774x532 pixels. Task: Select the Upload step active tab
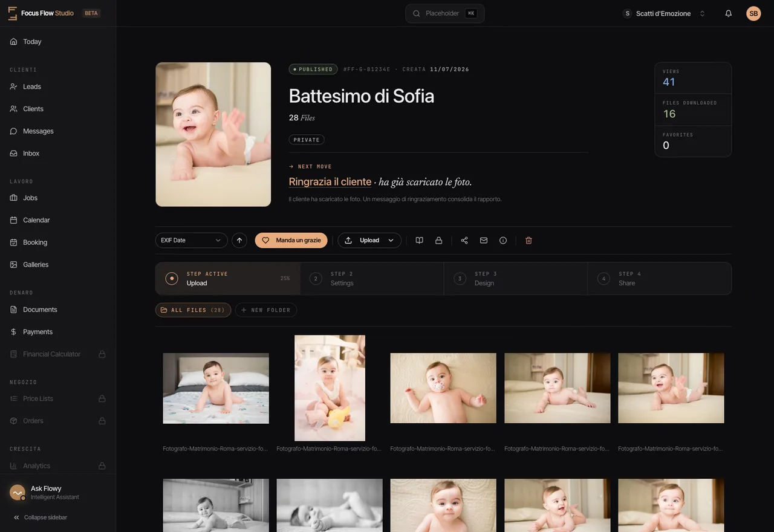click(228, 279)
